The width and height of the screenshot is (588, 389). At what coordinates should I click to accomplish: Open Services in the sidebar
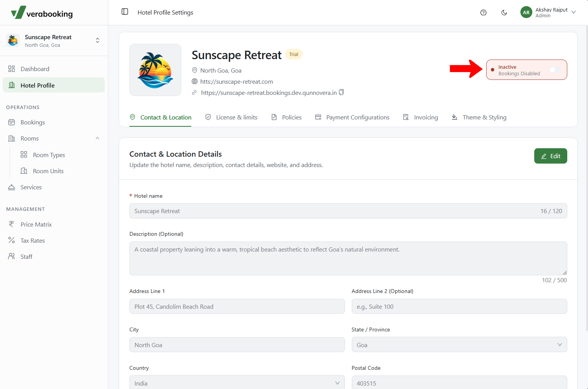pyautogui.click(x=54, y=187)
